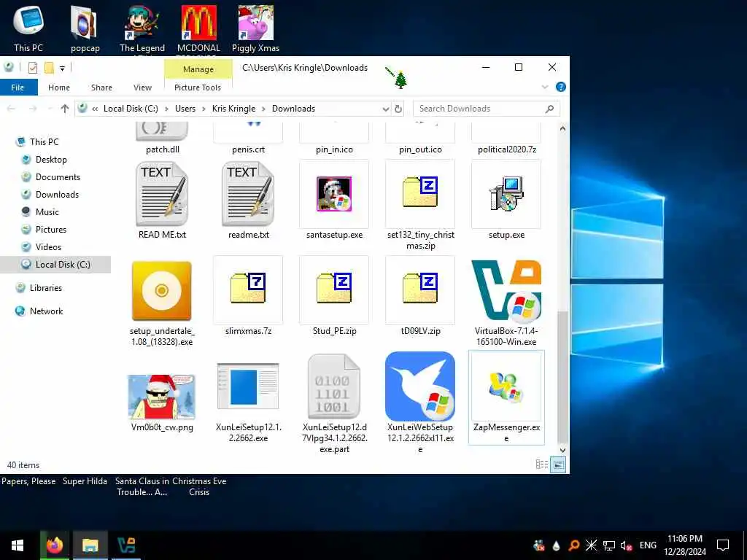The image size is (747, 560).
Task: Open the Share ribbon tab
Action: click(x=101, y=87)
